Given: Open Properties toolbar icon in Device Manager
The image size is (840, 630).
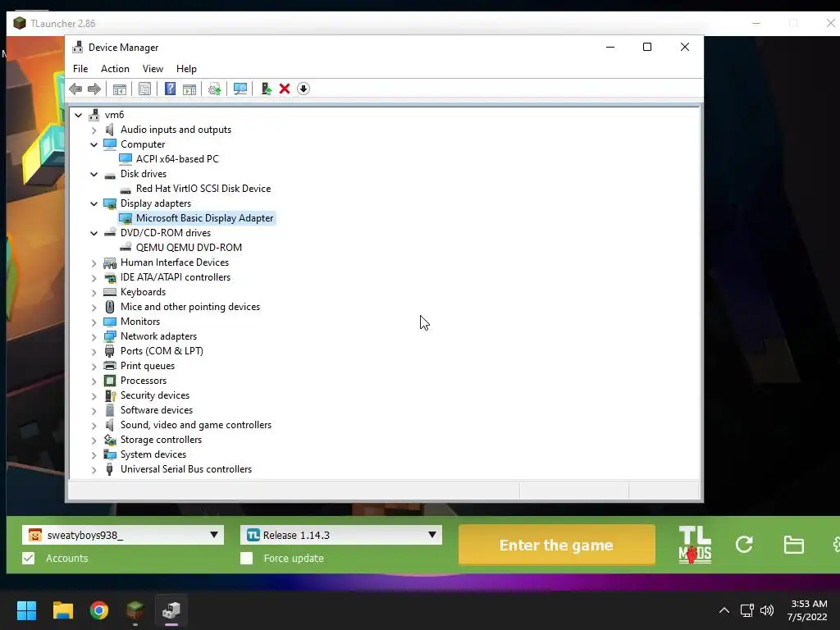Looking at the screenshot, I should (144, 89).
